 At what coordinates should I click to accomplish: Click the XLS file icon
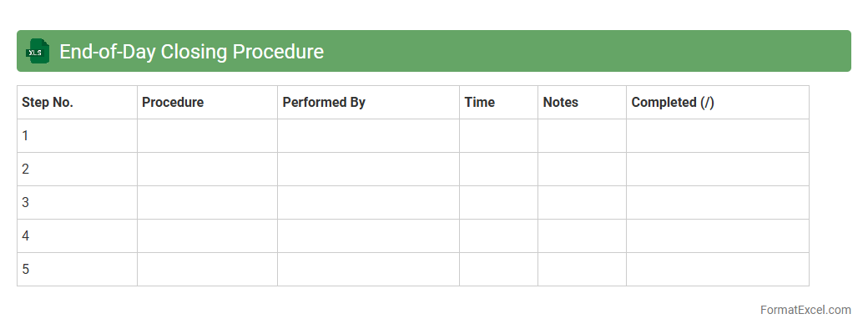point(38,51)
